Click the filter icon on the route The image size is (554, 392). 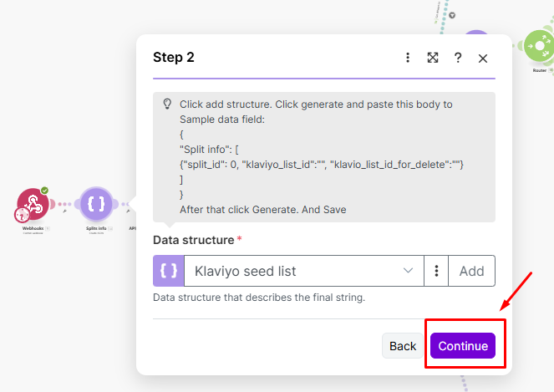pos(452,16)
